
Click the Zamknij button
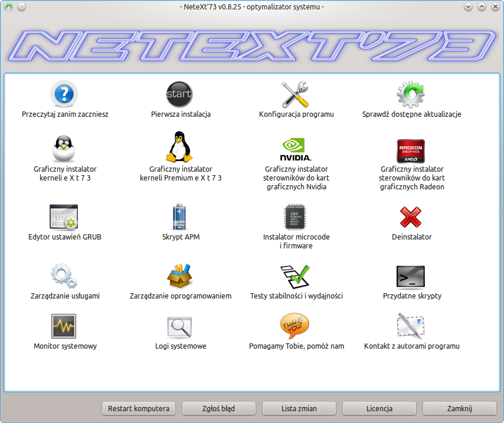point(460,408)
